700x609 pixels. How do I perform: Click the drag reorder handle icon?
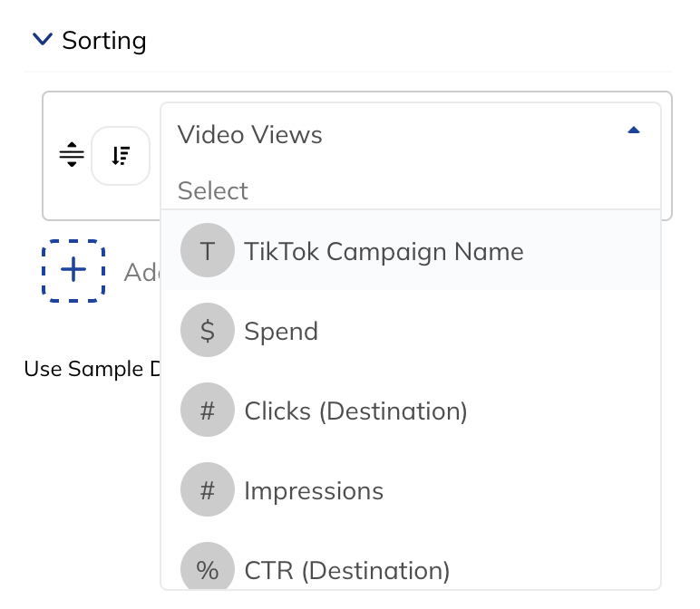click(x=72, y=154)
